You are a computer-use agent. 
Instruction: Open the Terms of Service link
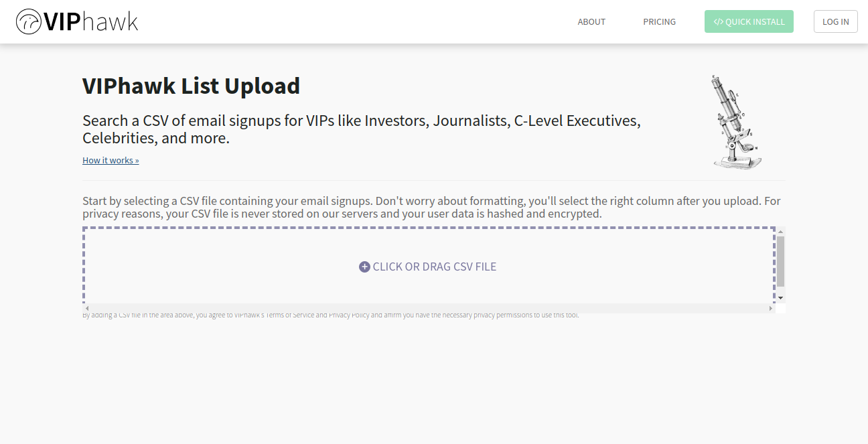(290, 315)
